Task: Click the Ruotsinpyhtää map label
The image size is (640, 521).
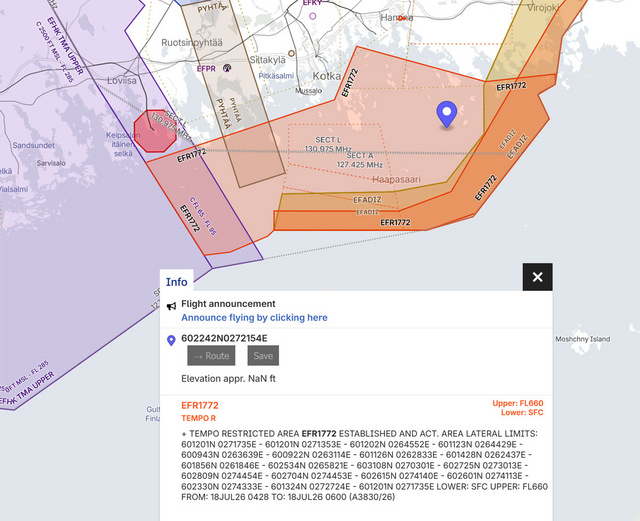Action: pos(192,42)
